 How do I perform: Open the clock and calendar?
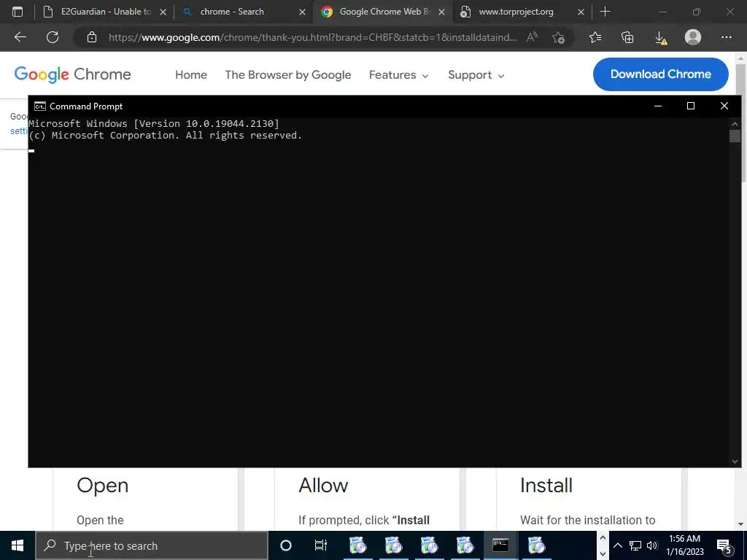[x=684, y=545]
